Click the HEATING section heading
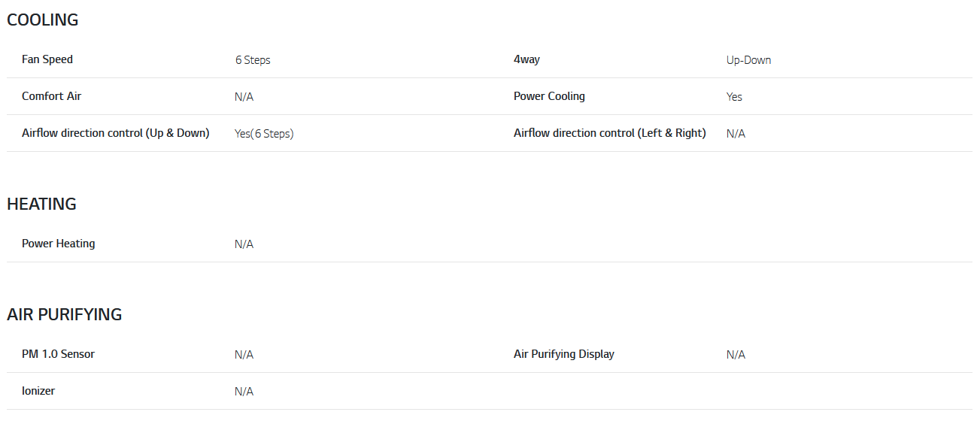The height and width of the screenshot is (421, 980). point(42,204)
